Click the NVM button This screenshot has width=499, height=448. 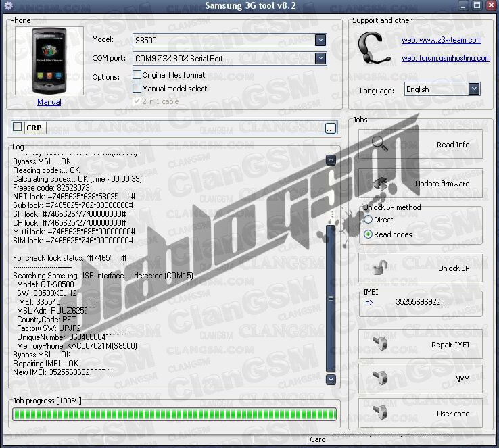click(421, 378)
